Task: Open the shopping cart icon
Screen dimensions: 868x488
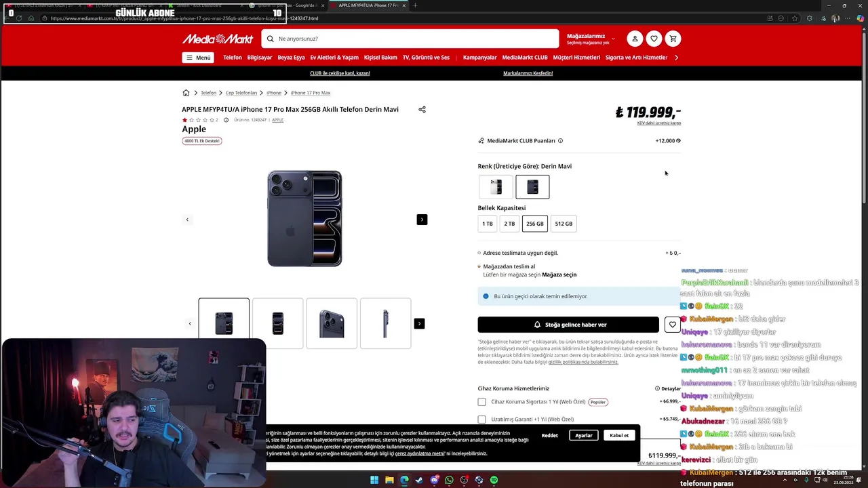Action: 673,39
